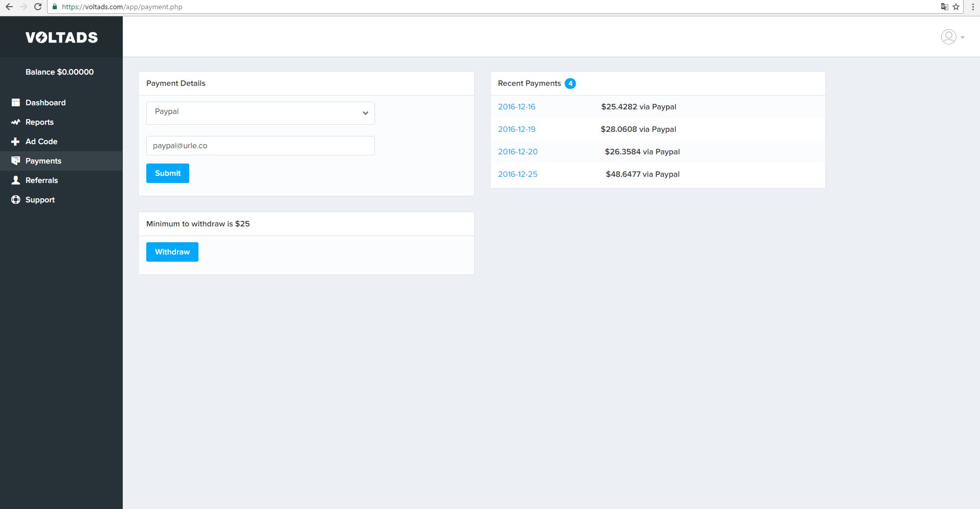Click the Paypal email input field
980x509 pixels.
(x=260, y=146)
